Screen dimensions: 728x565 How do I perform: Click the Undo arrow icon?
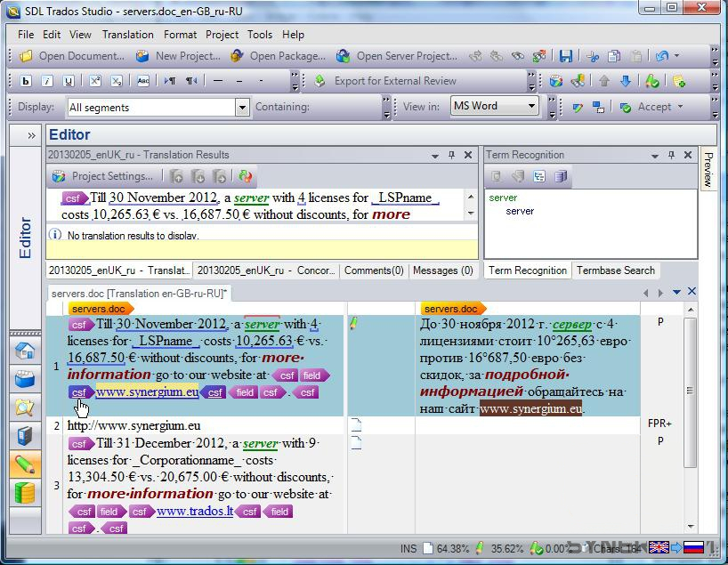[661, 56]
